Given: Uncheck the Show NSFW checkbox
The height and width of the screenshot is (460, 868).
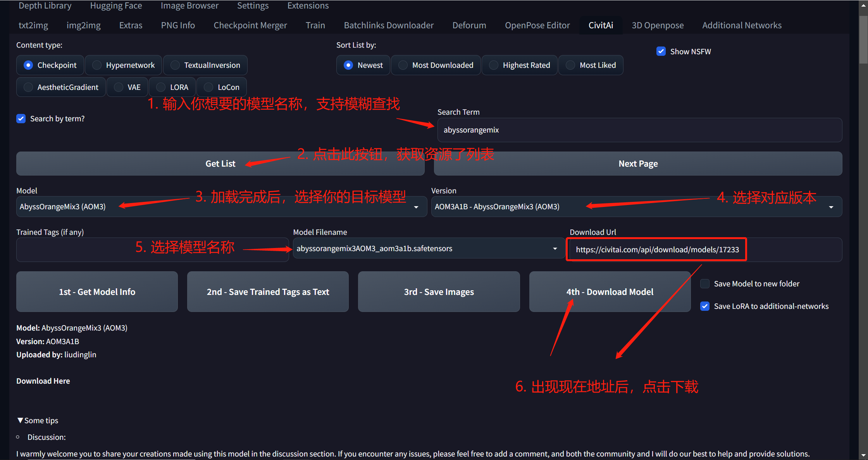Looking at the screenshot, I should [x=661, y=52].
